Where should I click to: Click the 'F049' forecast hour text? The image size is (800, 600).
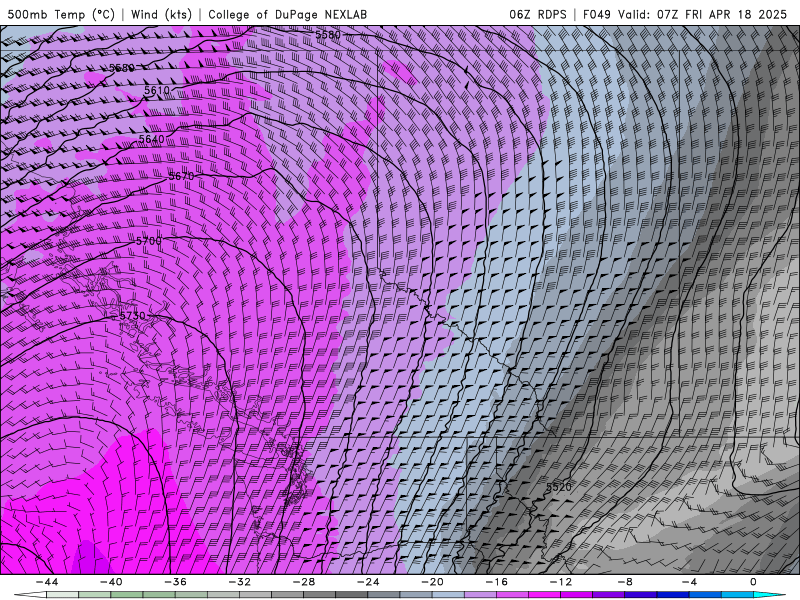pos(597,14)
